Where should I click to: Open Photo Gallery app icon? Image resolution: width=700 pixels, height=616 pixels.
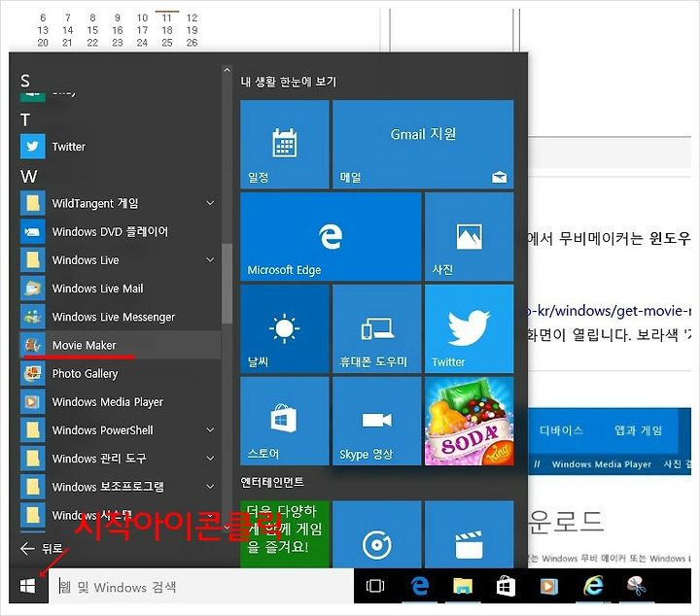point(33,373)
